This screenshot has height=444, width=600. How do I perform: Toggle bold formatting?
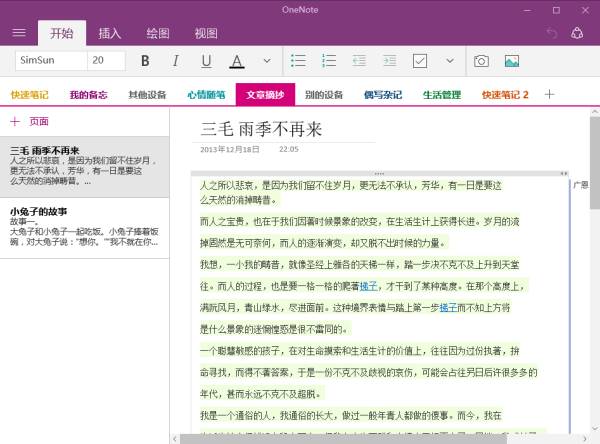(x=145, y=60)
